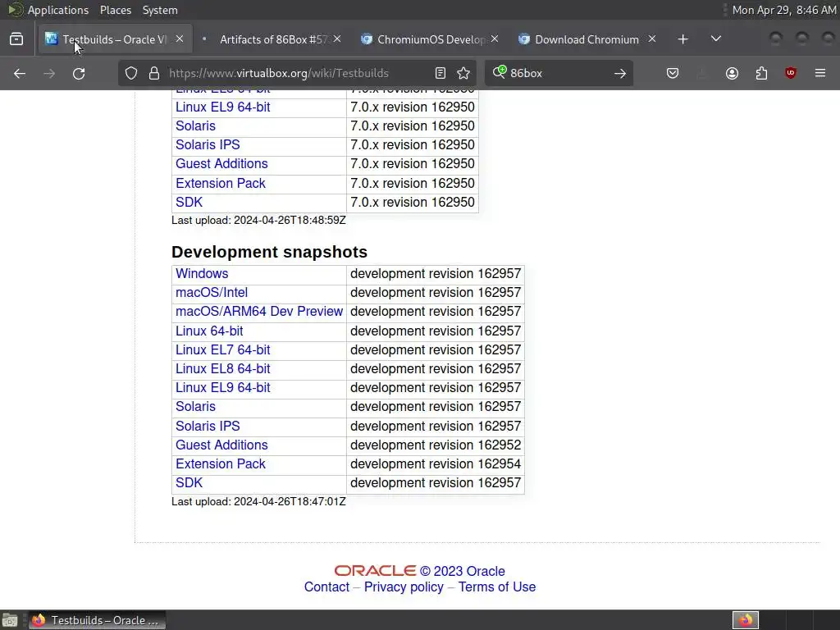Open the Terms of Use link
840x630 pixels.
[x=497, y=587]
